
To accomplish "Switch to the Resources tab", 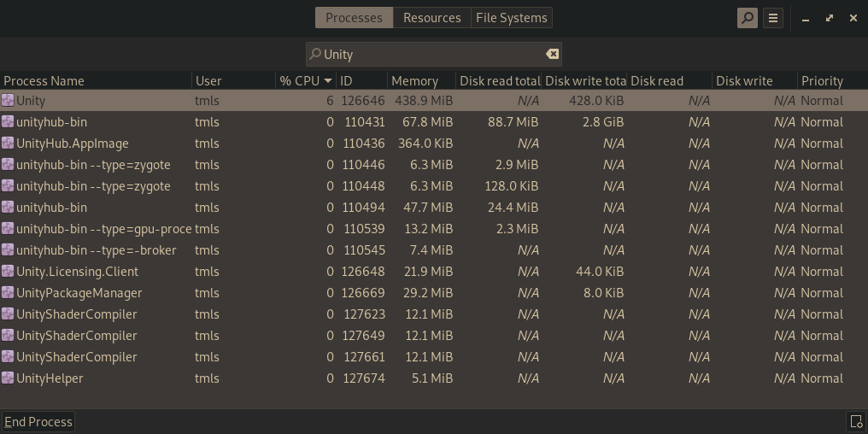I will [x=431, y=18].
